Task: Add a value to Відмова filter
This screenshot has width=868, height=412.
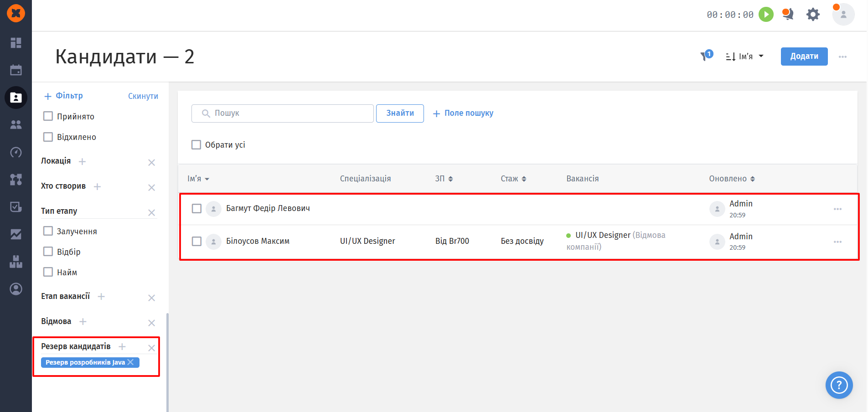Action: pyautogui.click(x=83, y=322)
